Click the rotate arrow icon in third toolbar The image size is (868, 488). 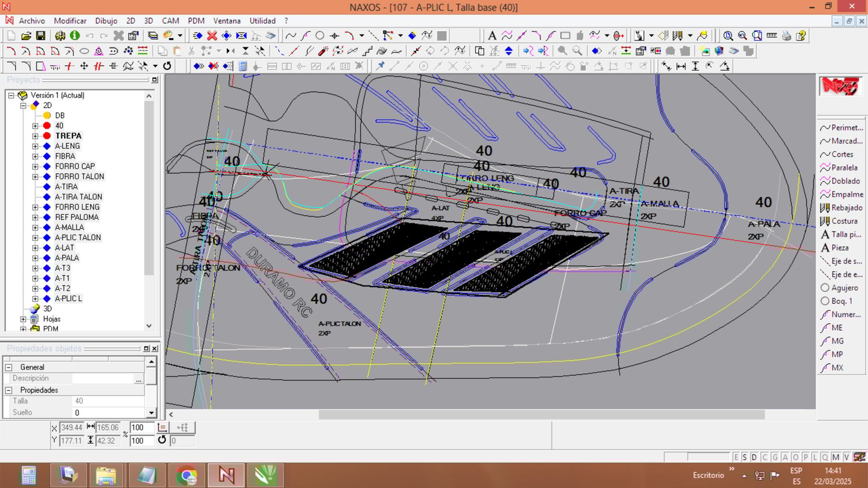tap(167, 66)
